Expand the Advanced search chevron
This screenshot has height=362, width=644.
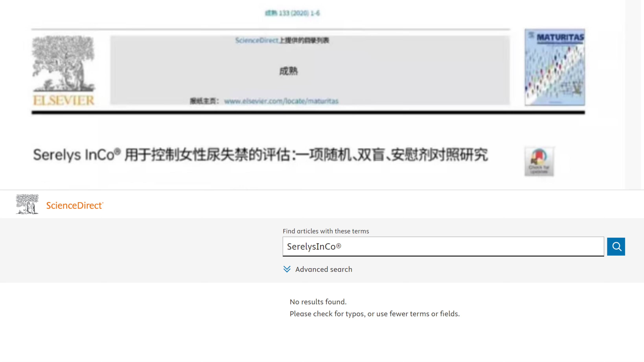click(287, 269)
